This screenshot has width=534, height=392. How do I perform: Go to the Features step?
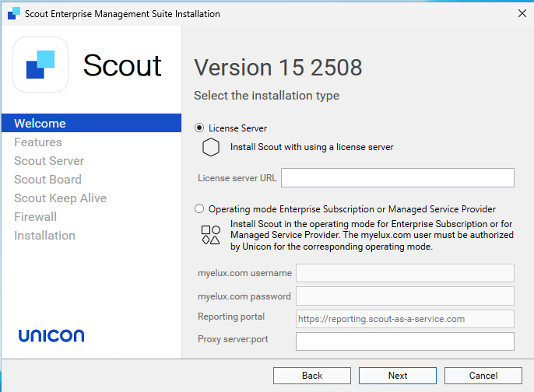38,142
